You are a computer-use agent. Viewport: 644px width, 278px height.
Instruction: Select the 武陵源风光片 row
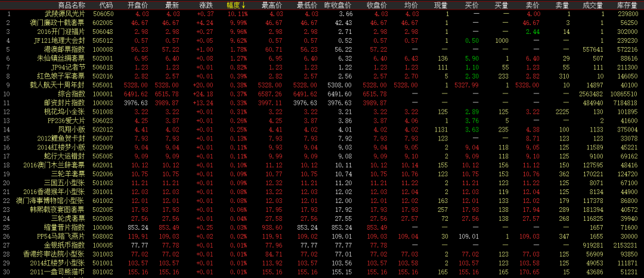click(322, 14)
